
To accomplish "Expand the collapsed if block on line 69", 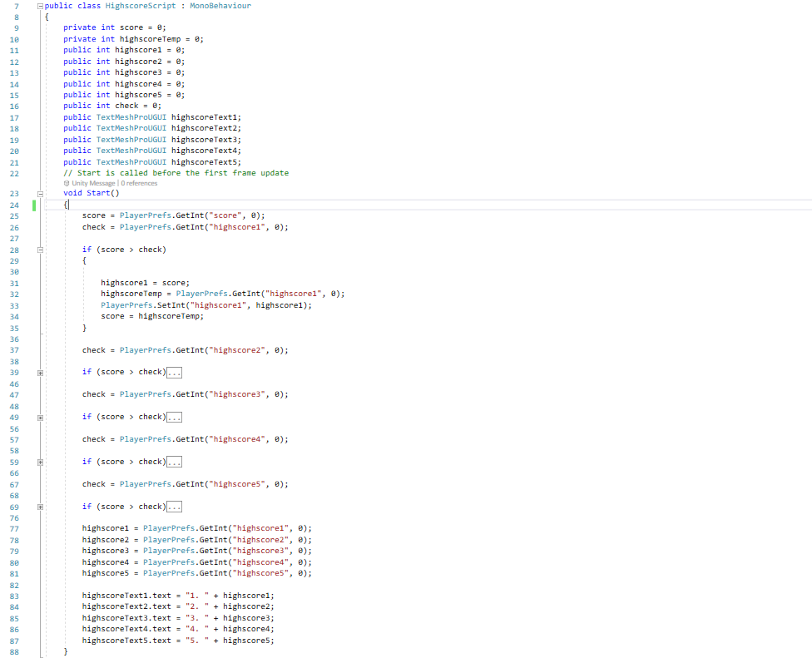I will tap(40, 507).
